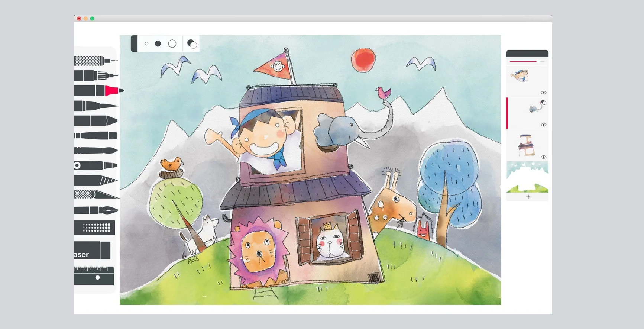The image size is (644, 329).
Task: Select the Eraser tool
Action: coord(93,251)
